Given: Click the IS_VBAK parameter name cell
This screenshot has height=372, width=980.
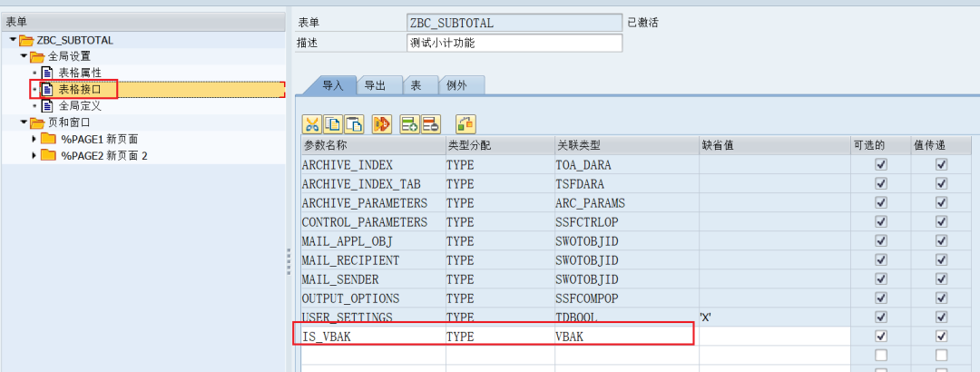Looking at the screenshot, I should (373, 337).
